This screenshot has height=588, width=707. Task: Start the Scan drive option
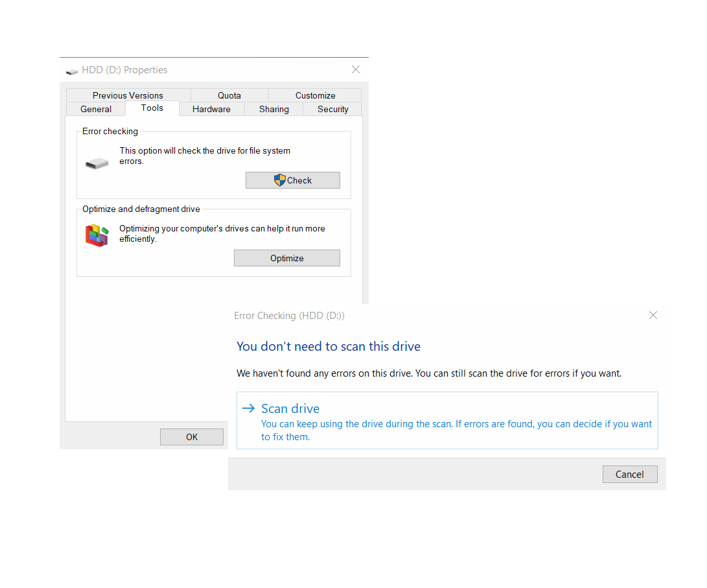[x=447, y=421]
